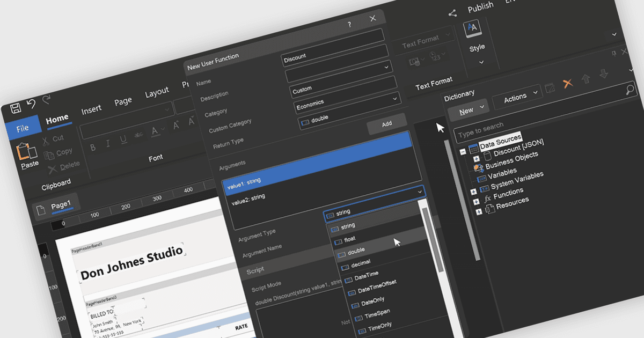Click the Delete X icon in Clipboard
The width and height of the screenshot is (644, 338).
pos(53,170)
